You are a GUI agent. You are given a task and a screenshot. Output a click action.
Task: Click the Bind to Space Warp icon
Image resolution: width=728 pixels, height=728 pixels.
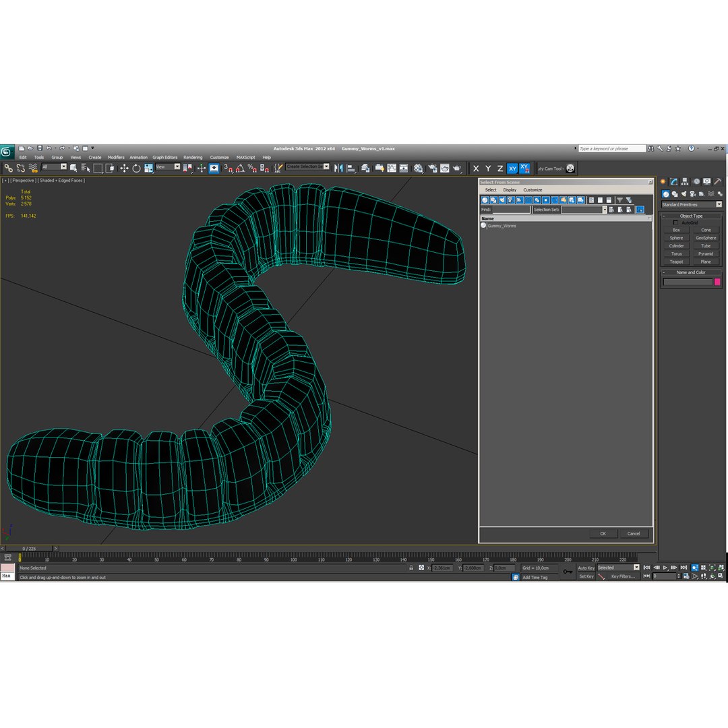(x=33, y=168)
